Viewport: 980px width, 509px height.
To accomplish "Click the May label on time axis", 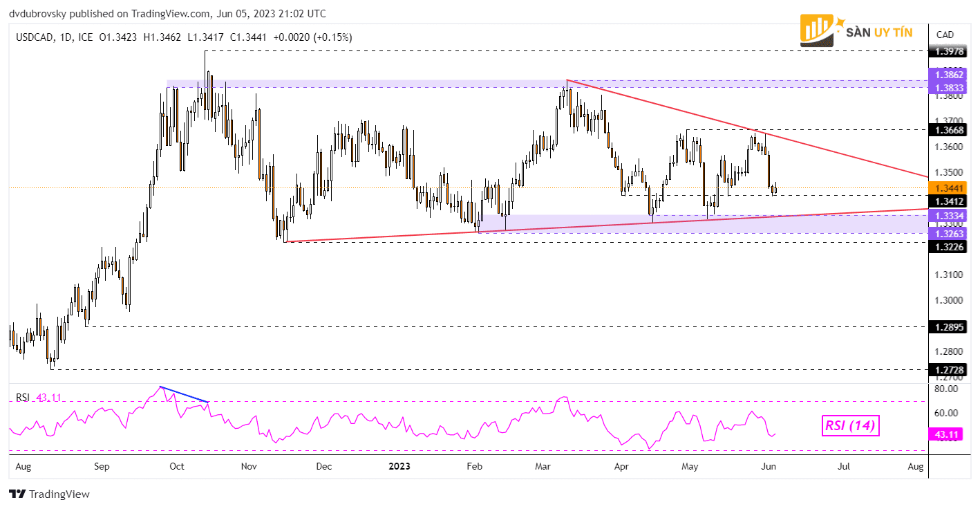I will [x=691, y=466].
